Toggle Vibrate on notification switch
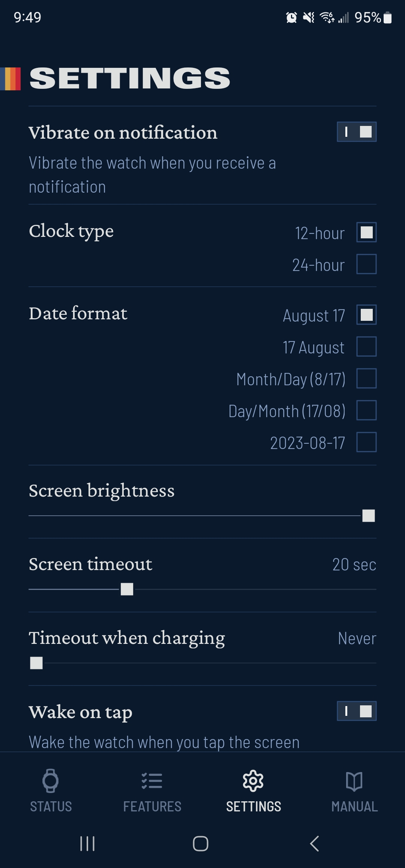Image resolution: width=405 pixels, height=868 pixels. click(x=357, y=132)
